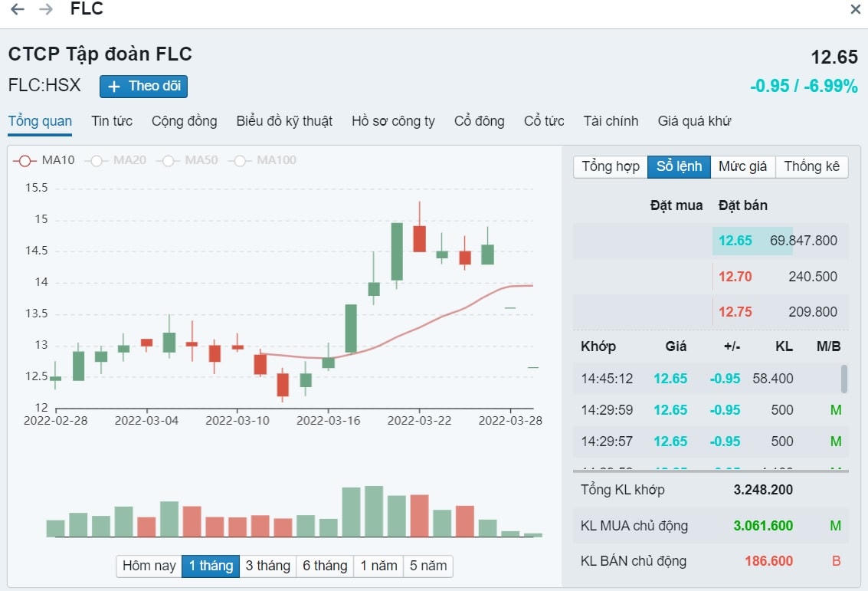
Task: Click the 2022-03-16 date axis label
Action: point(328,421)
